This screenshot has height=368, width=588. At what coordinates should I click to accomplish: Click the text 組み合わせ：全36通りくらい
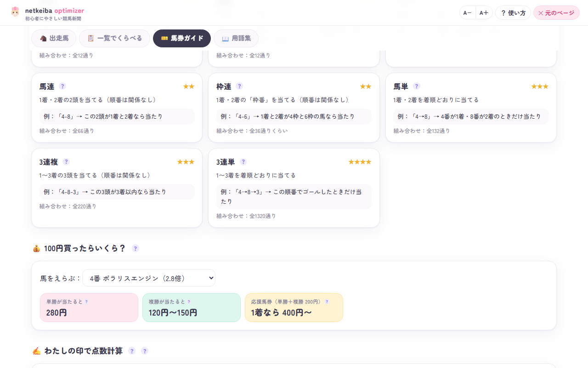tap(252, 131)
